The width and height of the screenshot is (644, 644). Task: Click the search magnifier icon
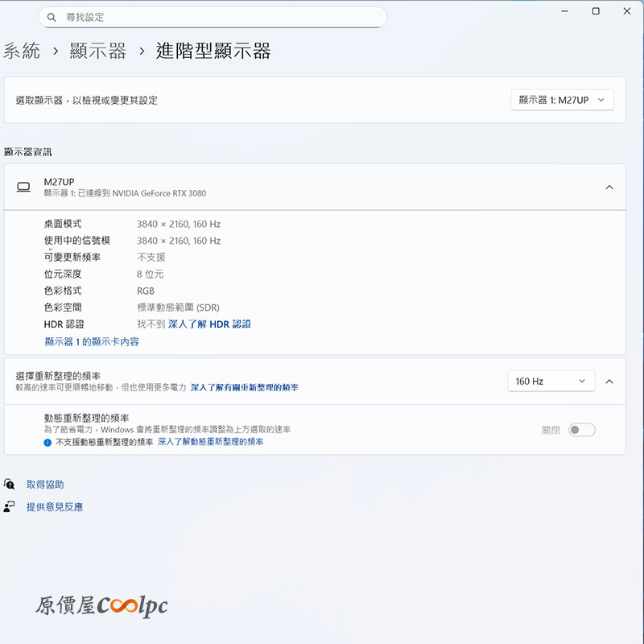click(x=52, y=17)
